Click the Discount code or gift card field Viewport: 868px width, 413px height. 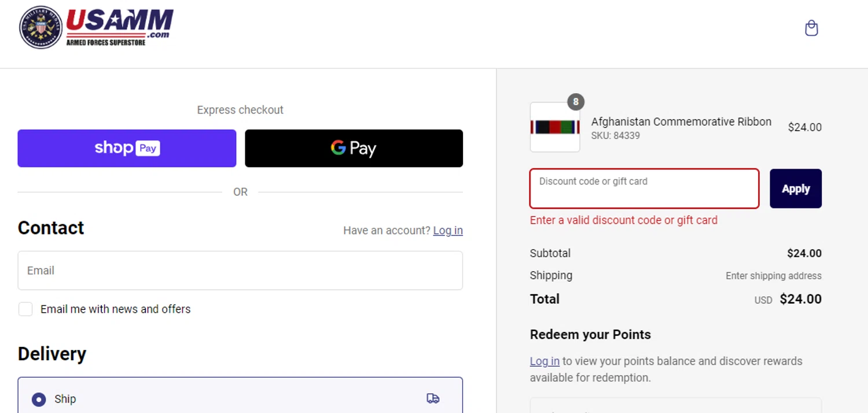click(644, 189)
